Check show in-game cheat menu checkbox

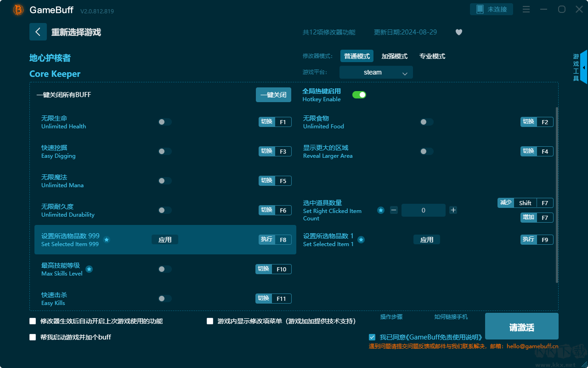pos(210,321)
